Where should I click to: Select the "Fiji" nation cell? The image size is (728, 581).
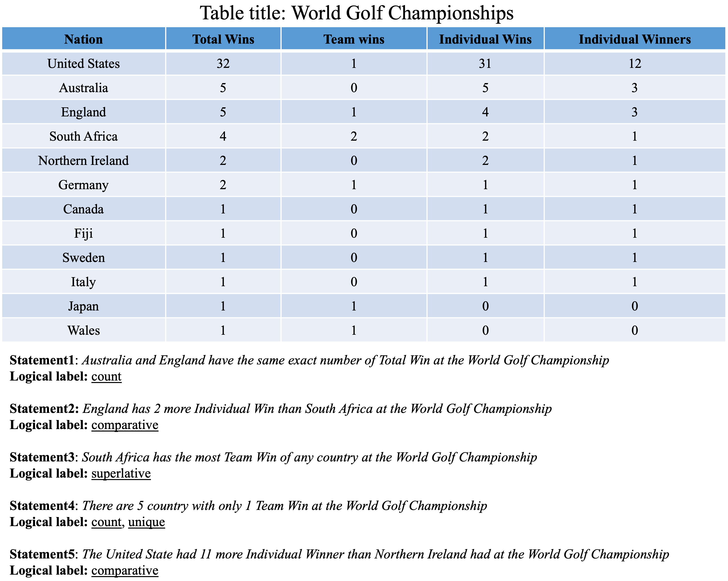tap(83, 234)
